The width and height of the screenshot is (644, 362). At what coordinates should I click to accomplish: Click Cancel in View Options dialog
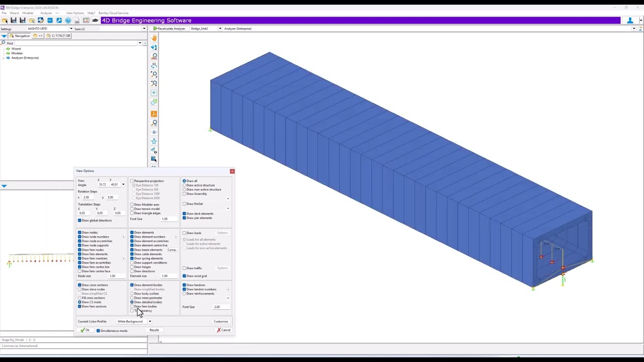coord(224,330)
